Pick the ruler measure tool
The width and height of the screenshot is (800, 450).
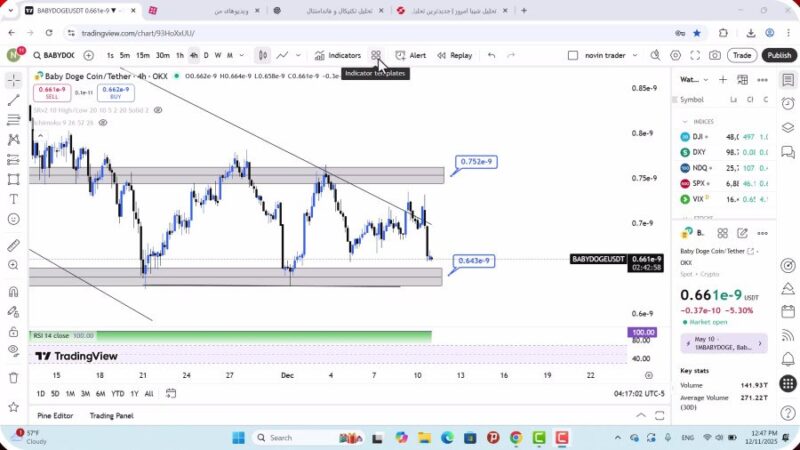[x=13, y=245]
